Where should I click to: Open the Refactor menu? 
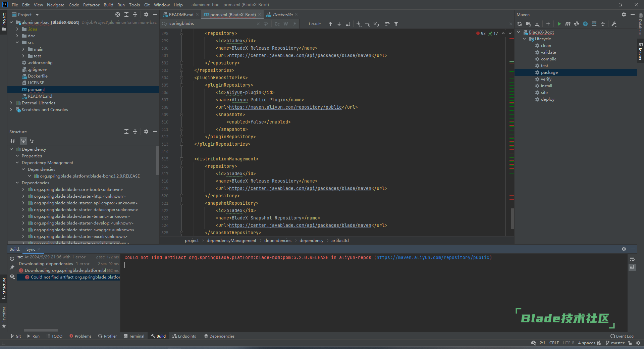[91, 5]
